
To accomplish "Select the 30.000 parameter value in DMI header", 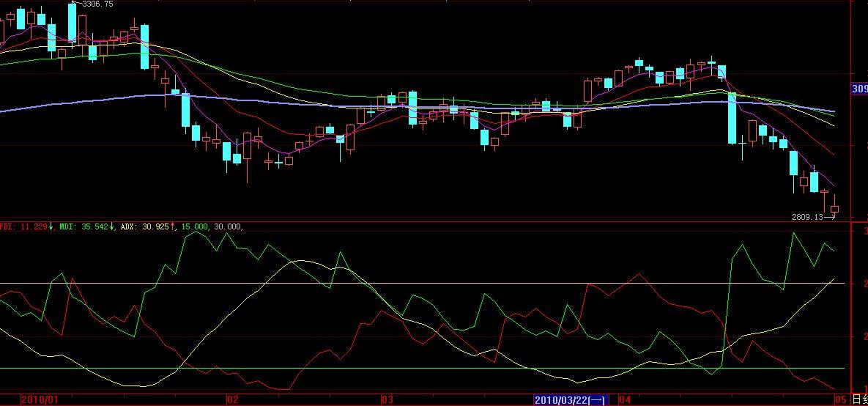I will (x=226, y=226).
